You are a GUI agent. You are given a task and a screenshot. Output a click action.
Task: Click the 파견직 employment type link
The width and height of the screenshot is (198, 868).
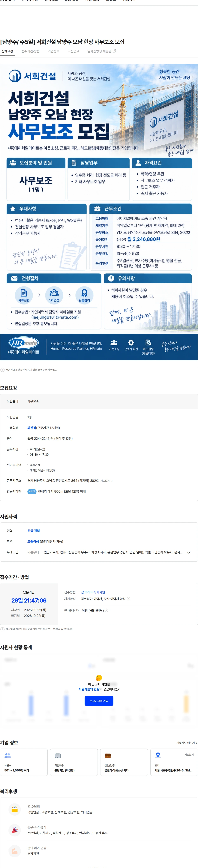32,428
